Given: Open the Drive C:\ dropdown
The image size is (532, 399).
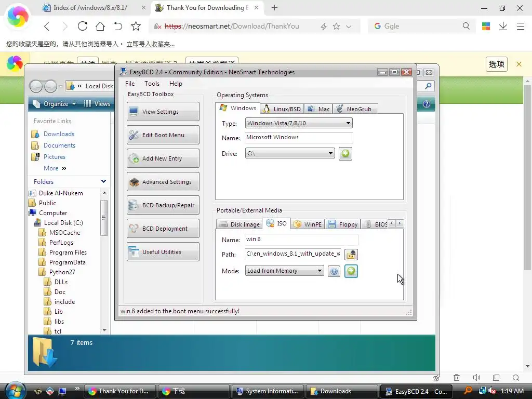Looking at the screenshot, I should click(290, 153).
